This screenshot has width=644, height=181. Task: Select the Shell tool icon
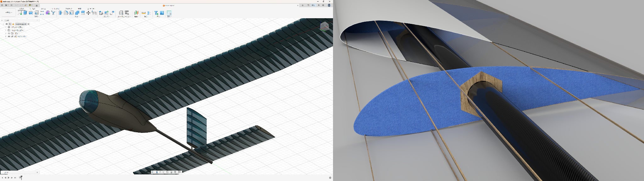72,13
